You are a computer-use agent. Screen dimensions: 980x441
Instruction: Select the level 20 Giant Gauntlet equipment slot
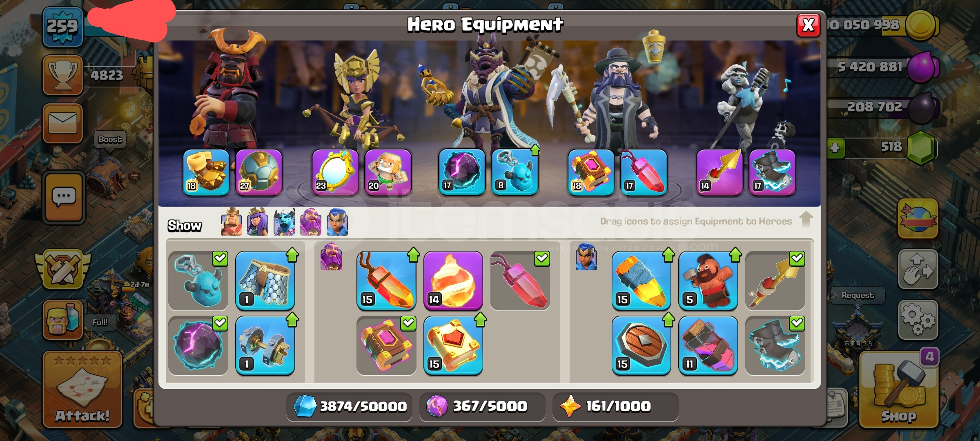(388, 172)
